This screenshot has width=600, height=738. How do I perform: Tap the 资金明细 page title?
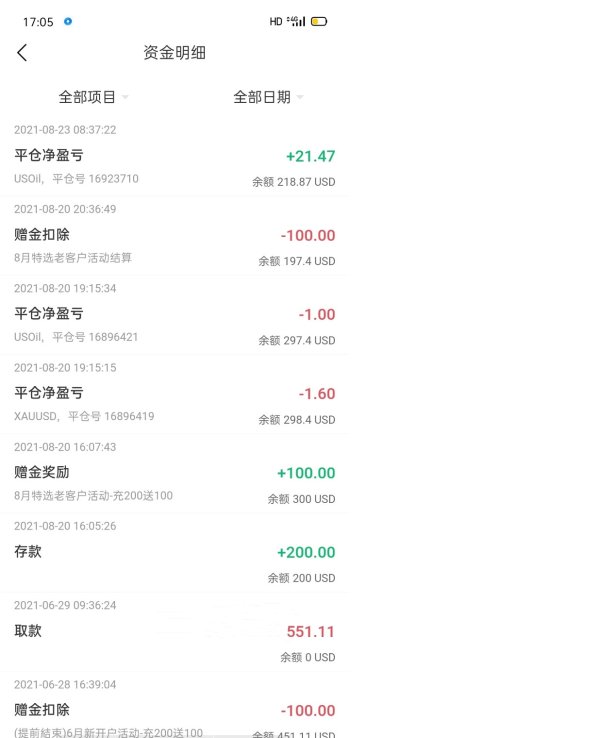(x=174, y=53)
